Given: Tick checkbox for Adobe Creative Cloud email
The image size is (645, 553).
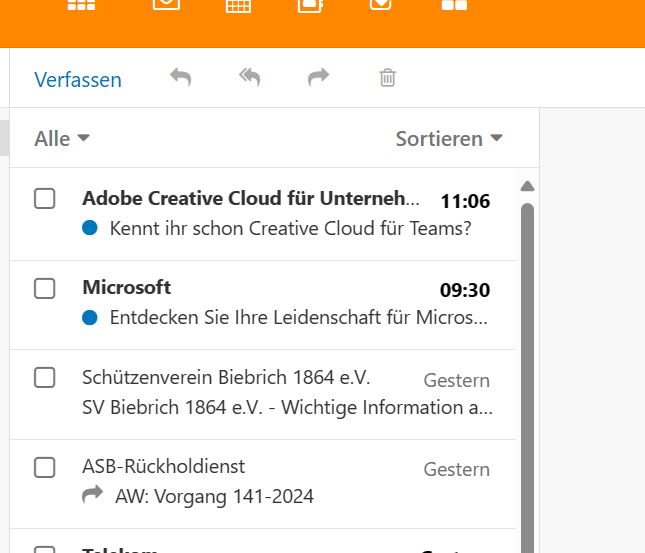Looking at the screenshot, I should 44,199.
